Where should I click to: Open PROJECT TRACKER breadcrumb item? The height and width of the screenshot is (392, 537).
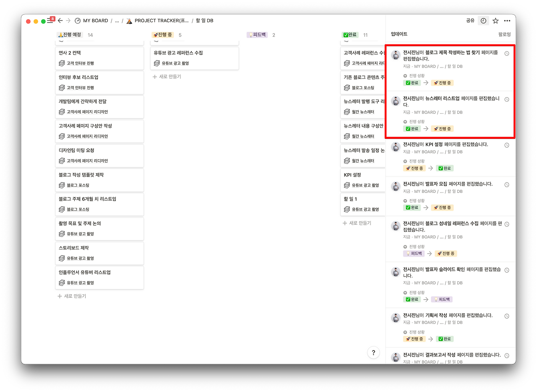click(x=157, y=21)
